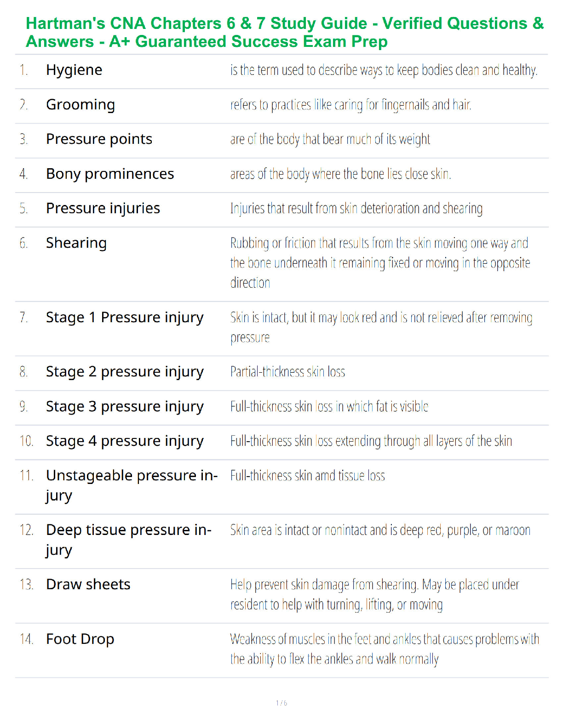563x728 pixels.
Task: Click 'Partial-thickness skin loss' definition
Action: point(287,372)
